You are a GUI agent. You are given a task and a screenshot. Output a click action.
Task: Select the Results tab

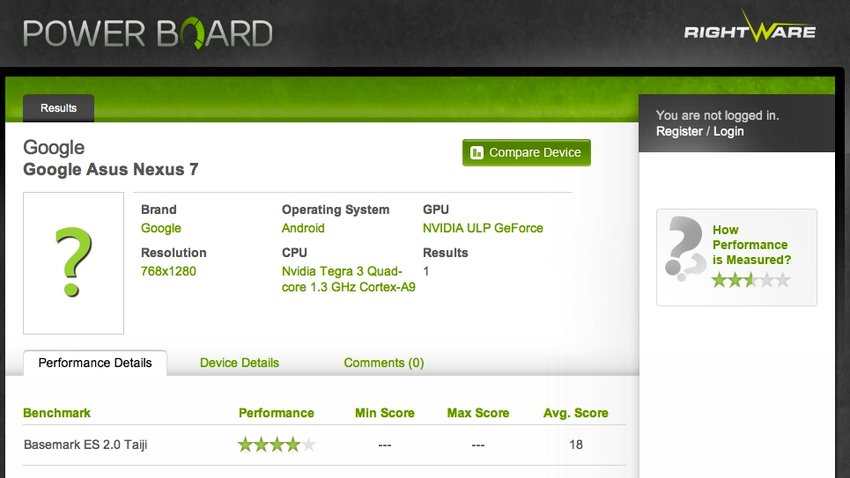click(59, 108)
